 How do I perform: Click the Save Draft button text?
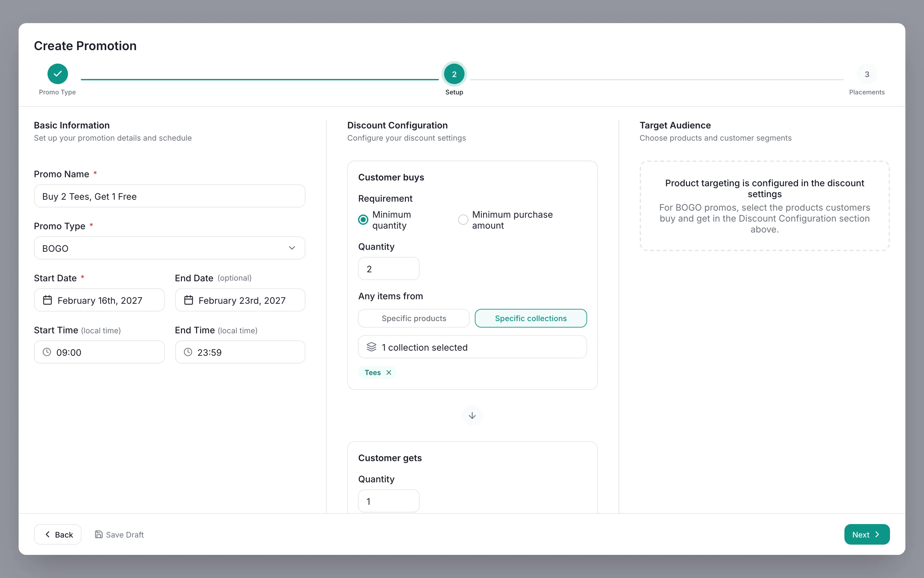tap(125, 535)
